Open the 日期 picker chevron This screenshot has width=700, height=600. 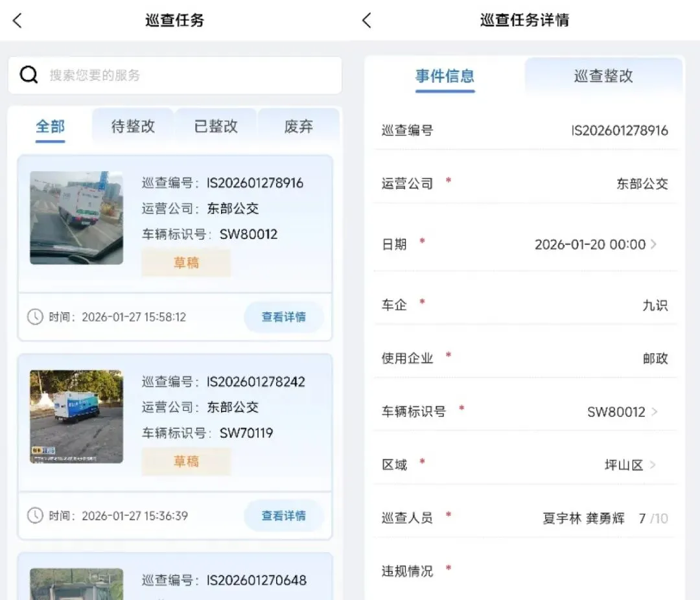point(653,244)
